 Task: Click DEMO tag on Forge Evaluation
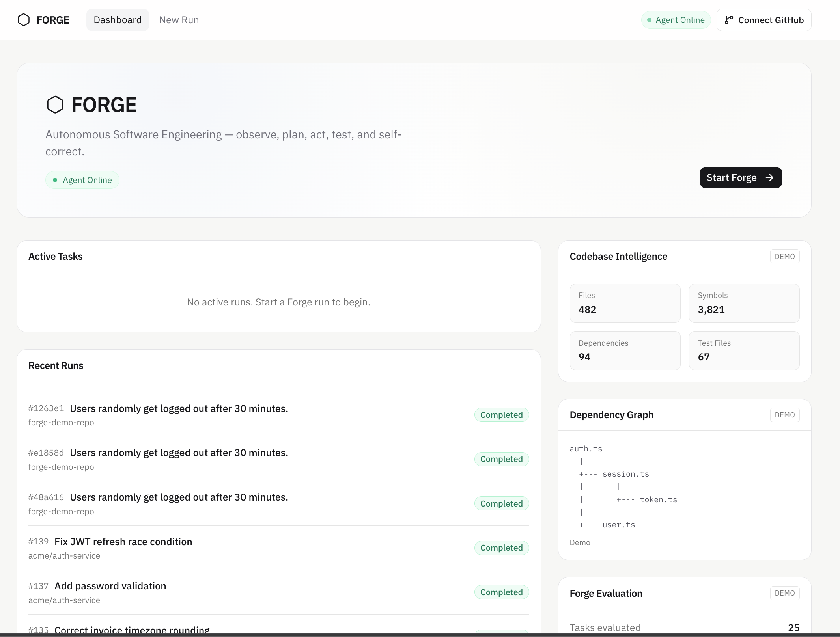point(785,593)
